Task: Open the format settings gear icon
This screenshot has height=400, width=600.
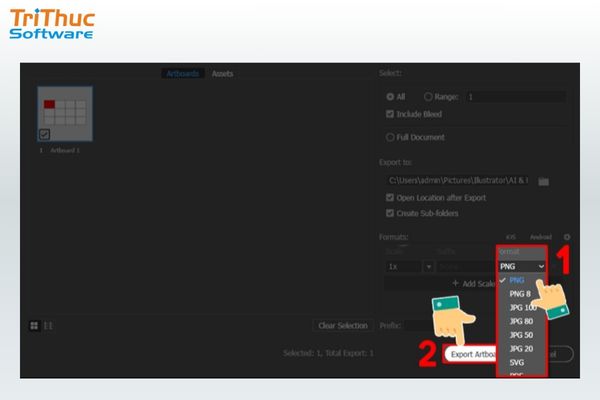Action: pos(567,237)
